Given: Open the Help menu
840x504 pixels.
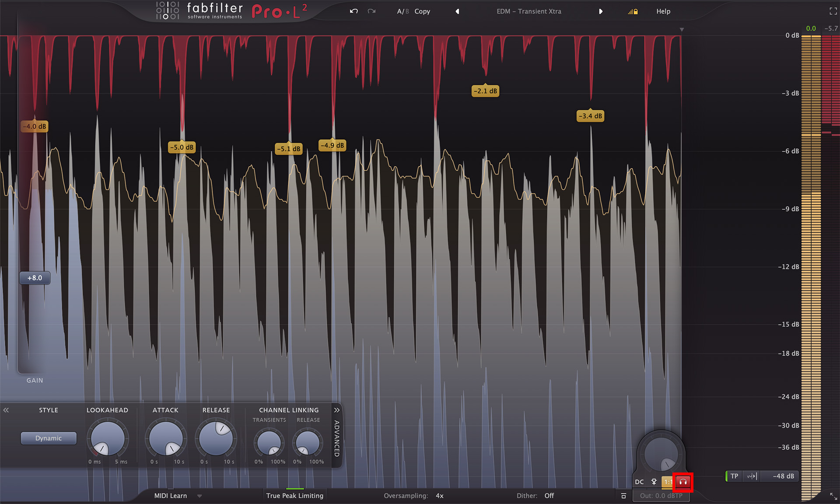Looking at the screenshot, I should 663,11.
